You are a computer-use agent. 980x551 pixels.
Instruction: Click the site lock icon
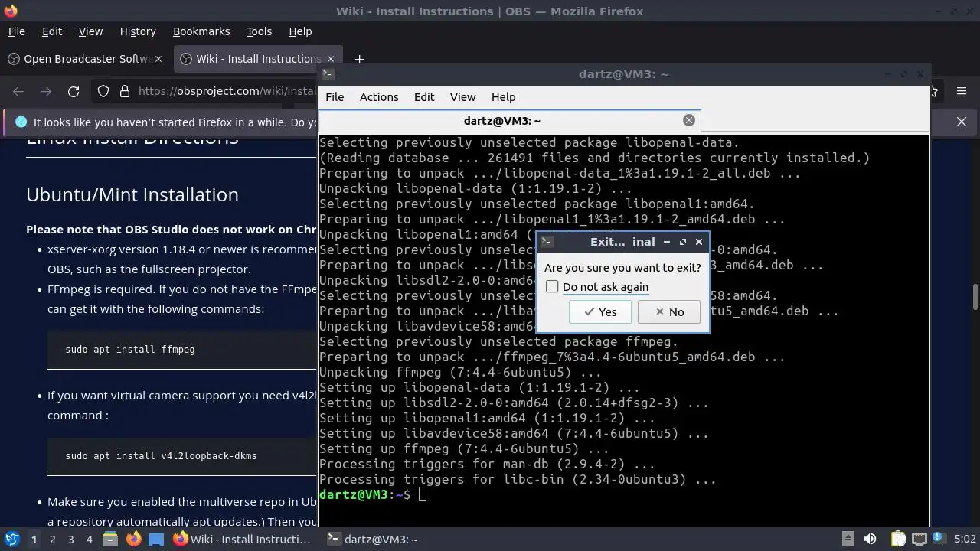125,91
